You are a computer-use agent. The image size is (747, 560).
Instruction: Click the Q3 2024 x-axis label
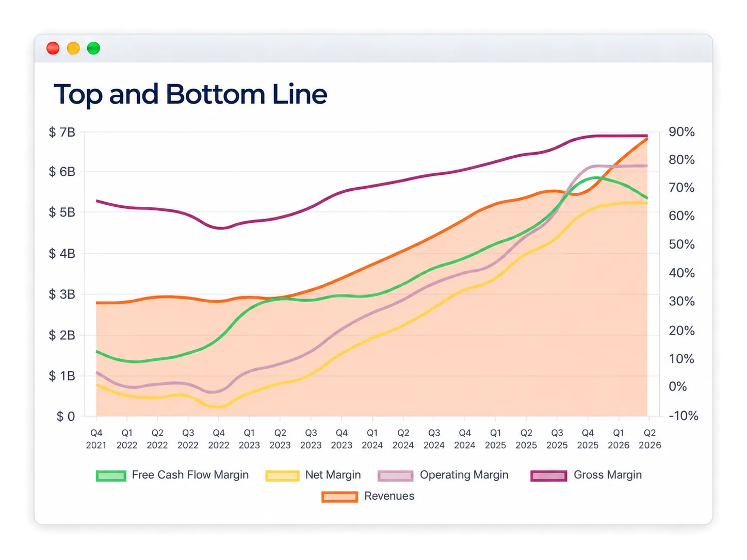point(434,439)
